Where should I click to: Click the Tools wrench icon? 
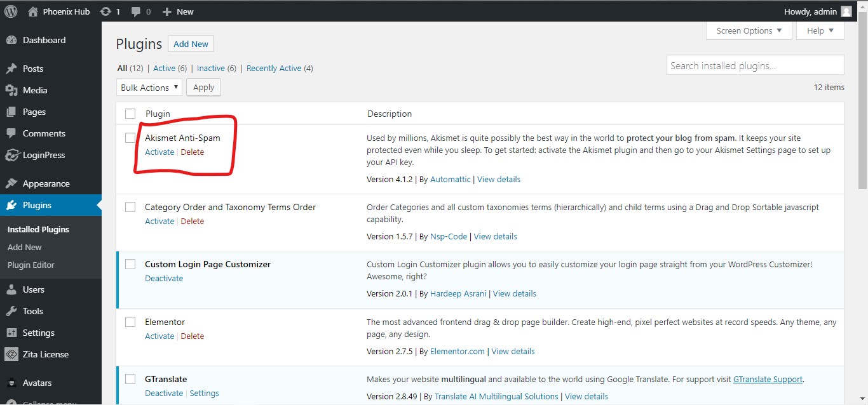point(11,311)
